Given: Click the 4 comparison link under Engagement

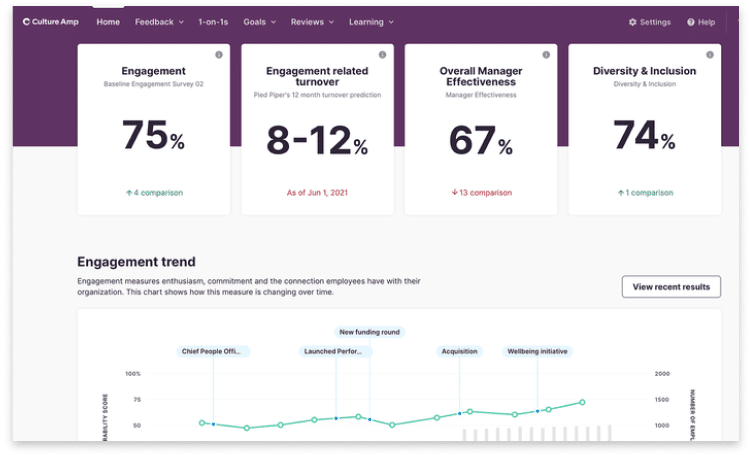Looking at the screenshot, I should pyautogui.click(x=154, y=193).
